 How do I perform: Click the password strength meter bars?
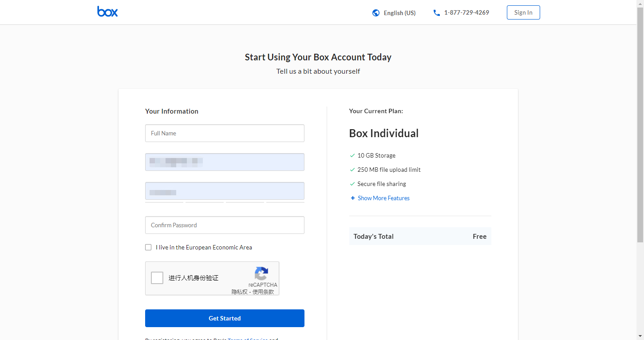coord(225,202)
